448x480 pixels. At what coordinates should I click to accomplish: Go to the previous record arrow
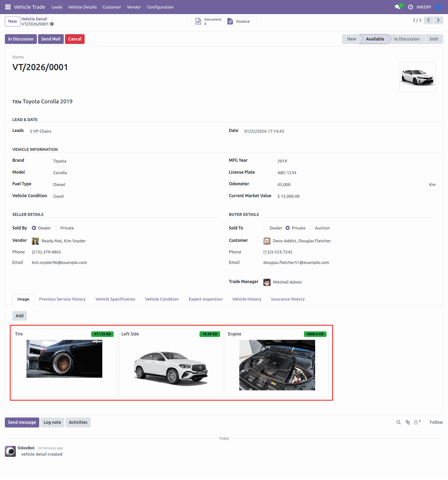click(x=429, y=20)
